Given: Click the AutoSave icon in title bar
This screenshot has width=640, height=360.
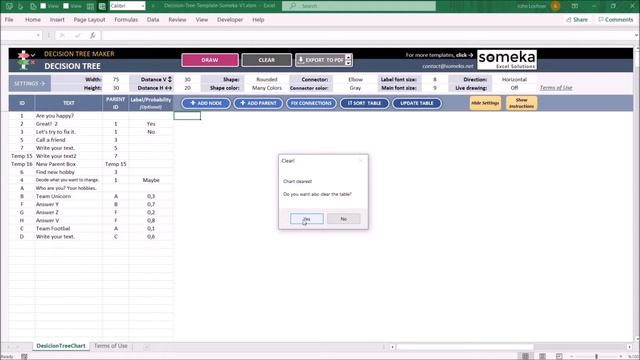Looking at the screenshot, I should (9, 6).
